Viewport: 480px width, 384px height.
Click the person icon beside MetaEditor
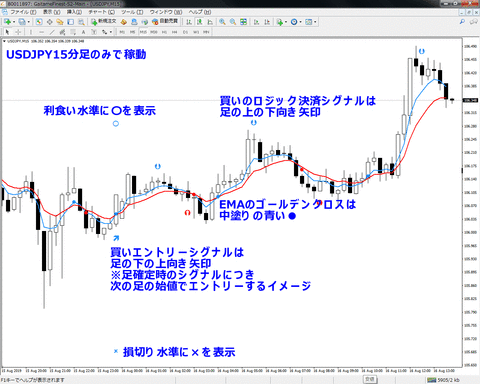point(134,22)
